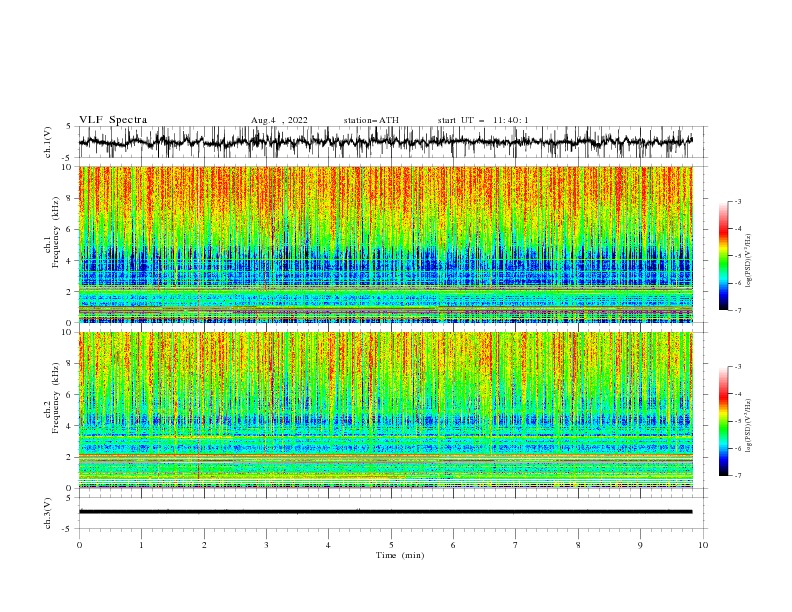Click the "8" kHz tick on ch.1 frequency axis
The width and height of the screenshot is (792, 612).
point(70,198)
